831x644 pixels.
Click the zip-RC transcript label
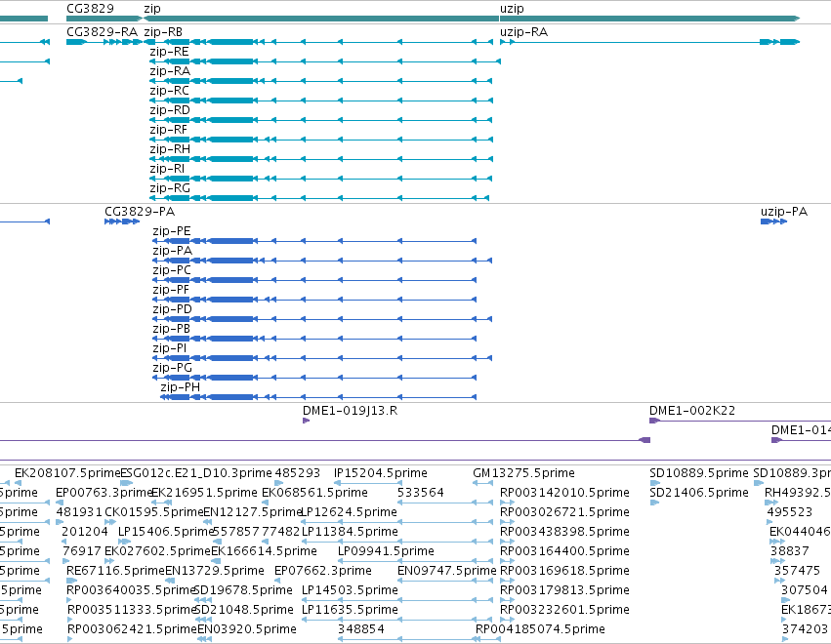169,91
